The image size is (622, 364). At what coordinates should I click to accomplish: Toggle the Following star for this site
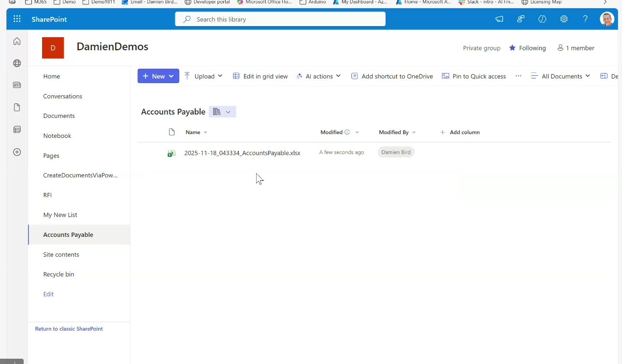tap(527, 48)
